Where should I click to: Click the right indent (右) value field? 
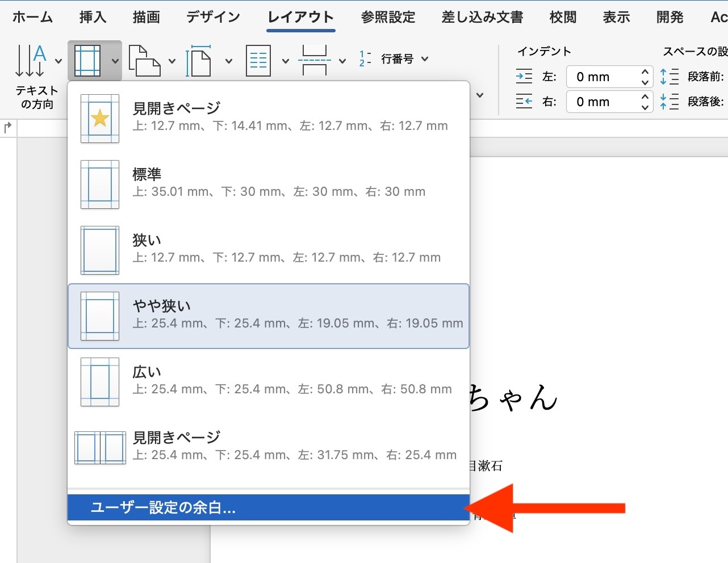point(603,102)
